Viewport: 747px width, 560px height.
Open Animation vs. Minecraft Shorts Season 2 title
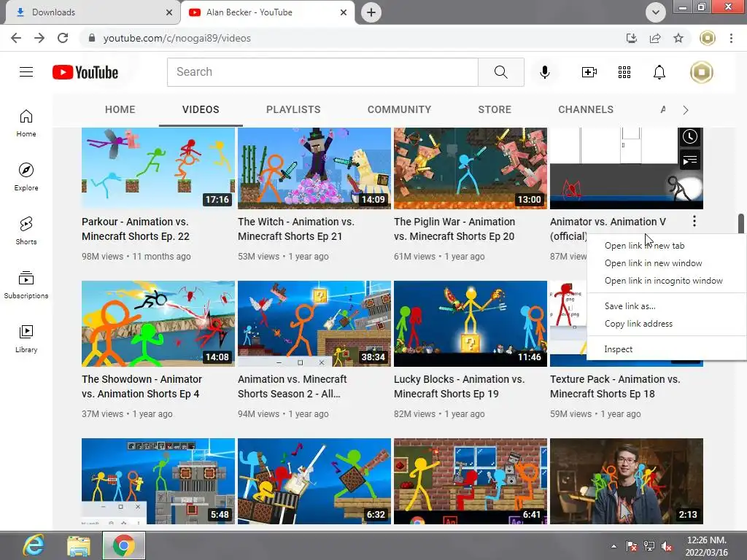(x=293, y=386)
